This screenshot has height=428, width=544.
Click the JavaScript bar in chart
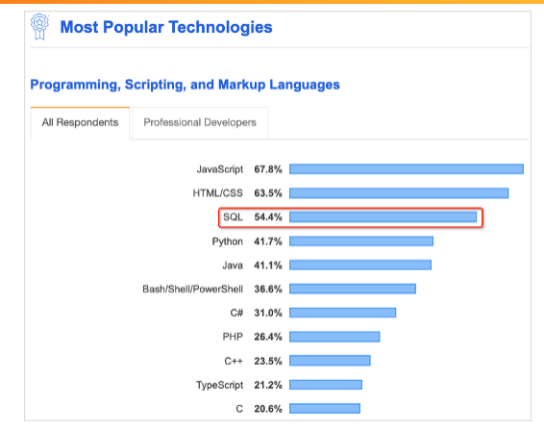point(406,169)
